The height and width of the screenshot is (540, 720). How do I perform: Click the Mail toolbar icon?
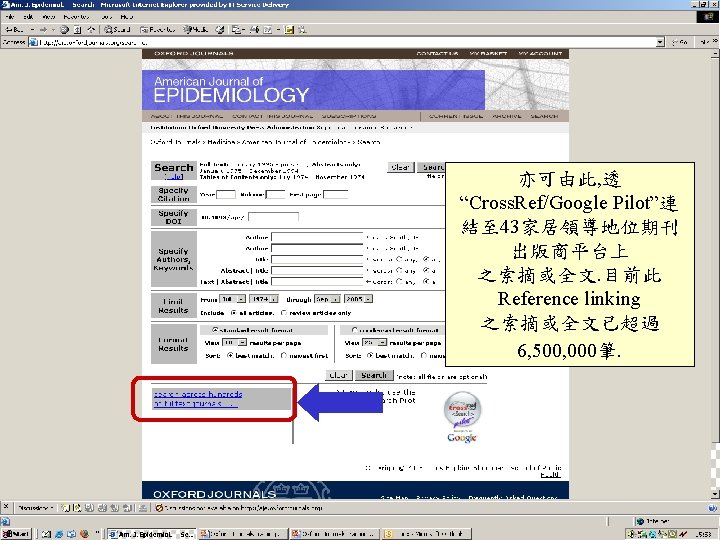click(238, 29)
